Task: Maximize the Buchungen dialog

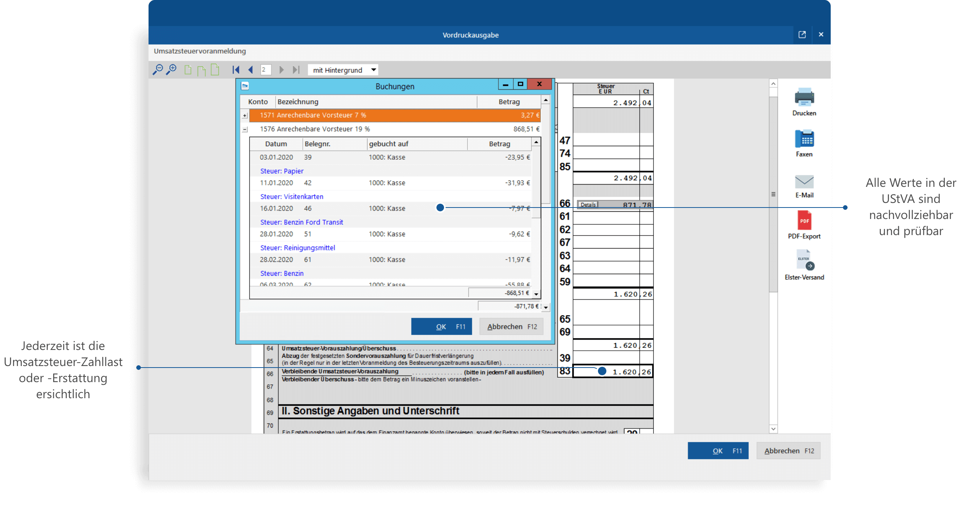Action: (520, 84)
